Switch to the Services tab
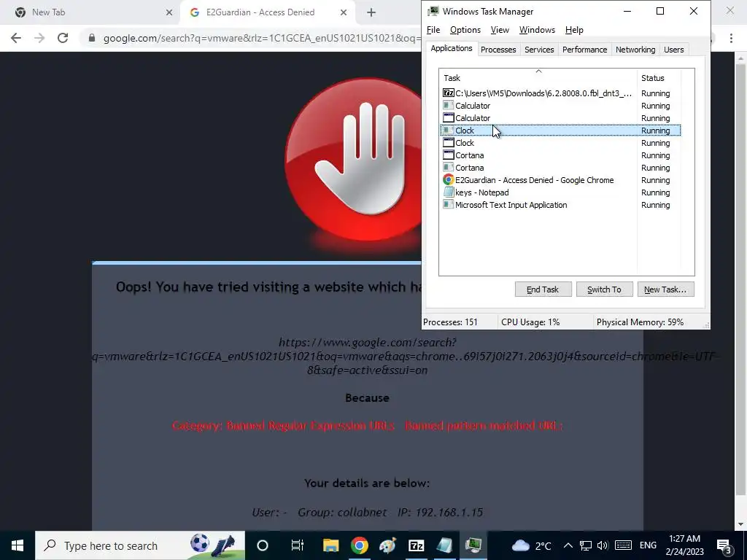The image size is (747, 560). click(x=539, y=50)
